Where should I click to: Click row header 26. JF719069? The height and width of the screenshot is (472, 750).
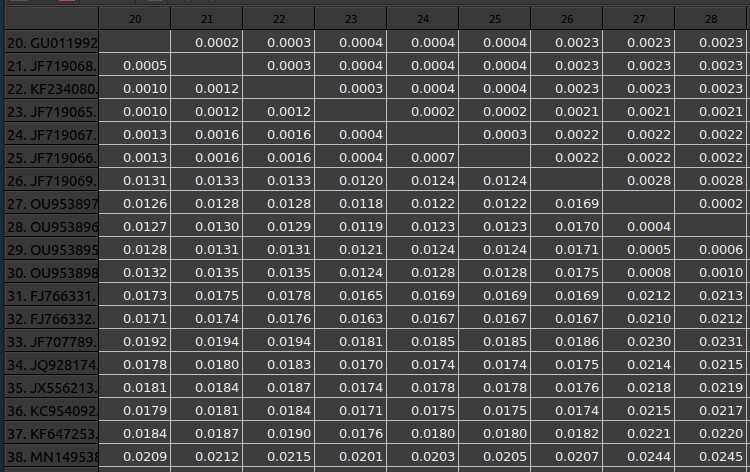pos(52,180)
